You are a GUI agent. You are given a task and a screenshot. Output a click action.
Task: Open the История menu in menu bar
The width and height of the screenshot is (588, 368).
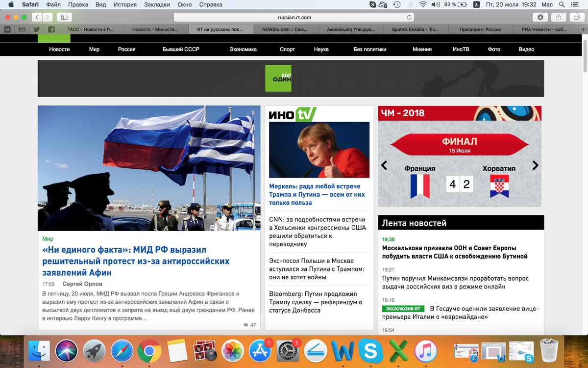point(124,4)
